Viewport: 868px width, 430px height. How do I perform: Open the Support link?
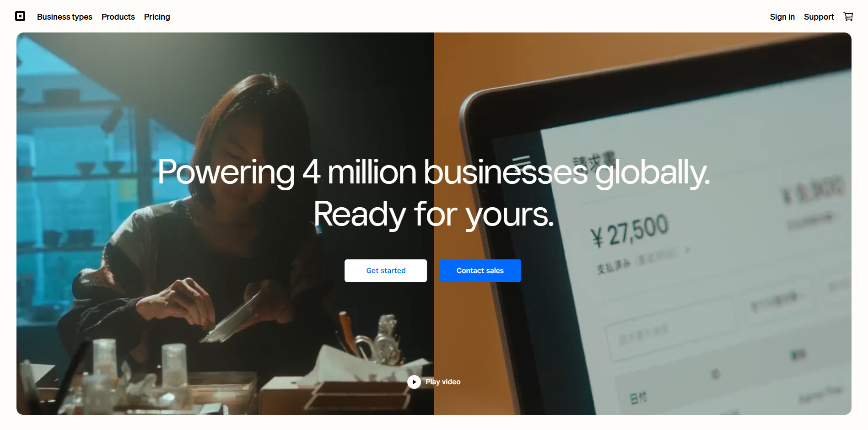click(819, 17)
